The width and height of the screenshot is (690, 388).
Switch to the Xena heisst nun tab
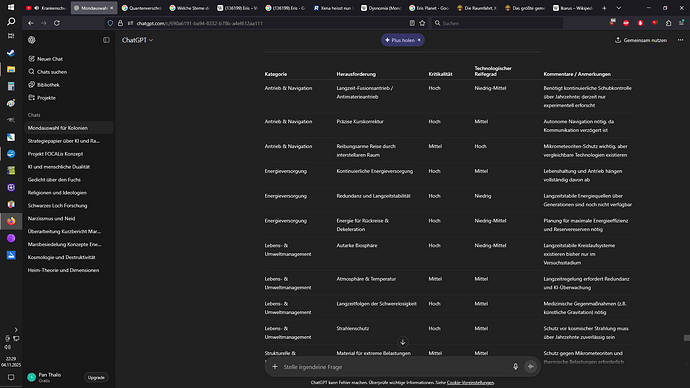pos(333,8)
